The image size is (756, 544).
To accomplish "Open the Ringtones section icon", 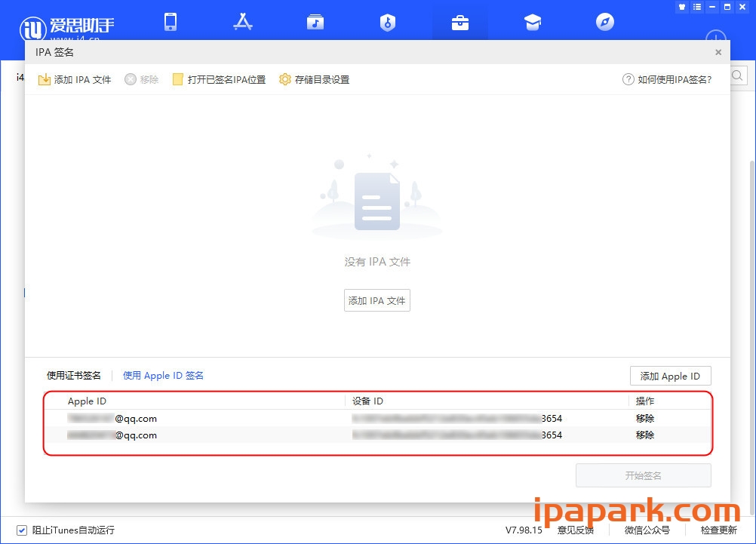I will (315, 22).
